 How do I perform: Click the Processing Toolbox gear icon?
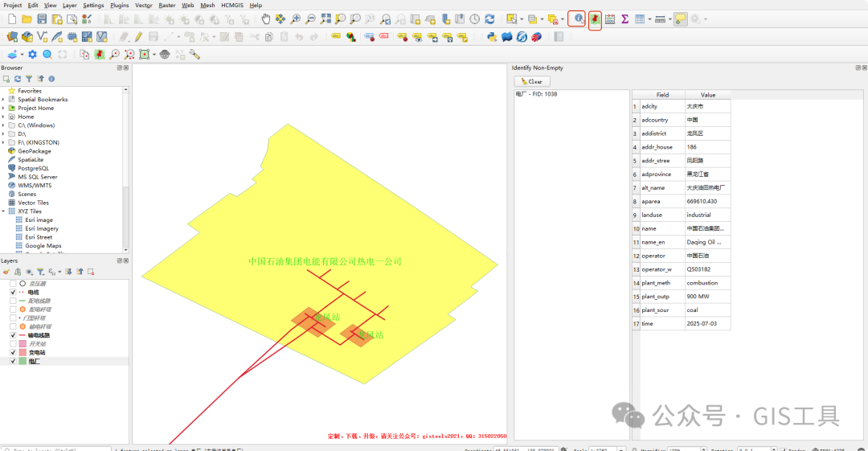tap(33, 55)
